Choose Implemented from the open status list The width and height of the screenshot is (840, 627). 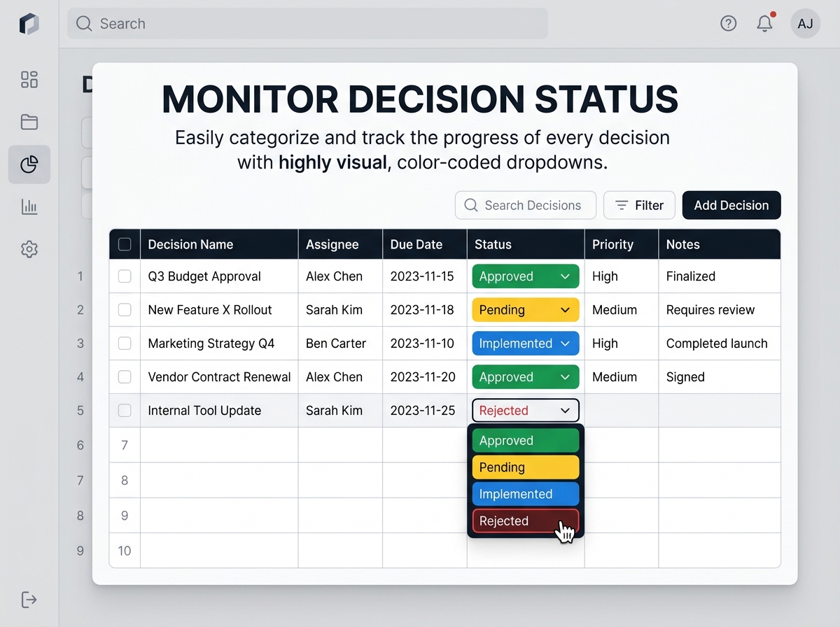pos(525,494)
